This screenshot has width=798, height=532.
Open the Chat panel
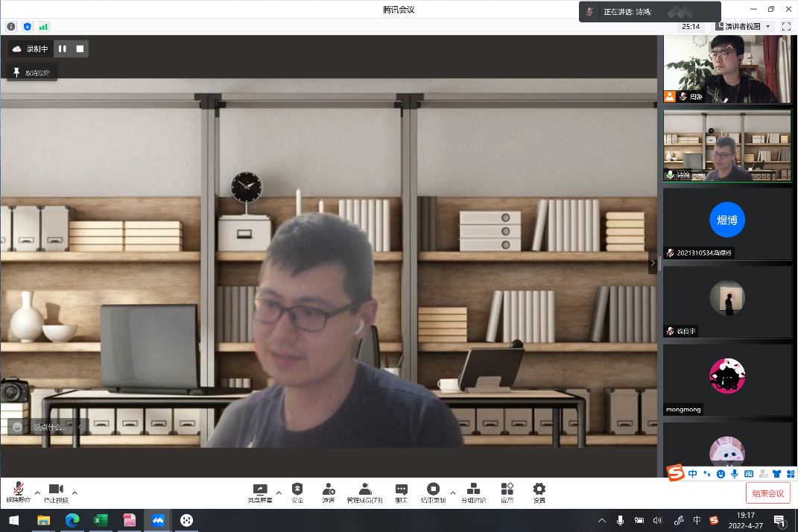pos(401,490)
